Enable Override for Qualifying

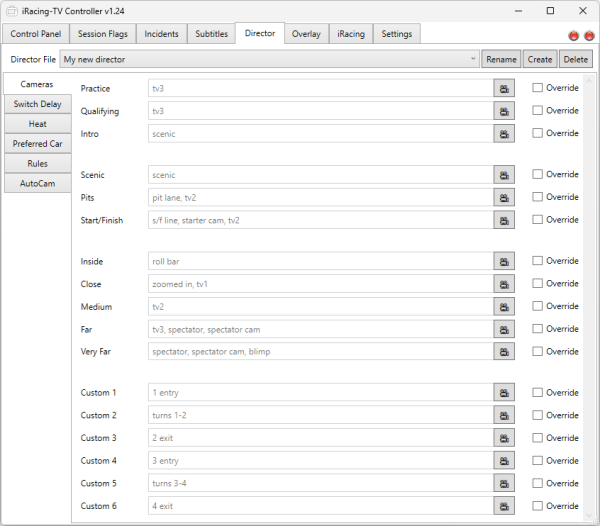[x=538, y=110]
